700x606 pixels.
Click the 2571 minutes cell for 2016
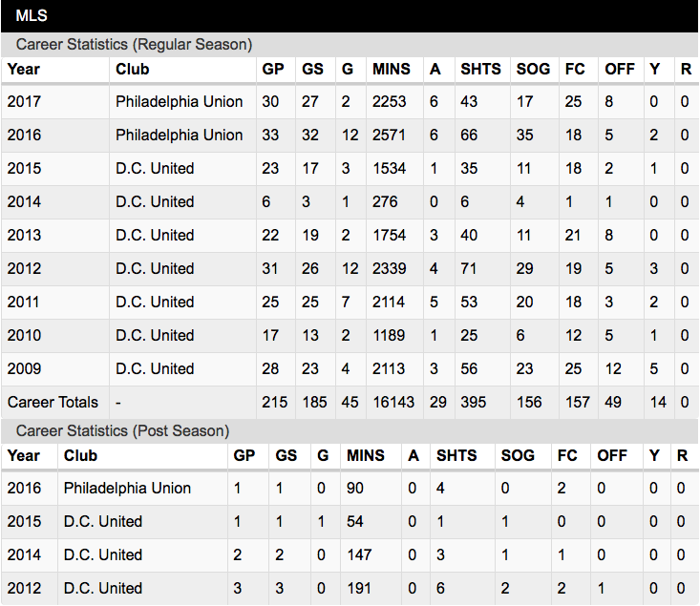389,136
